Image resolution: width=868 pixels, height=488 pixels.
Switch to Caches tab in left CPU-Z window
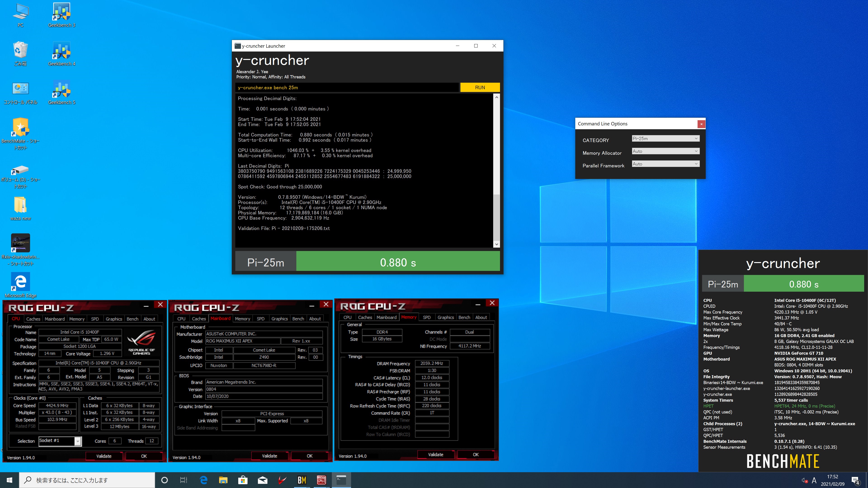click(x=33, y=319)
